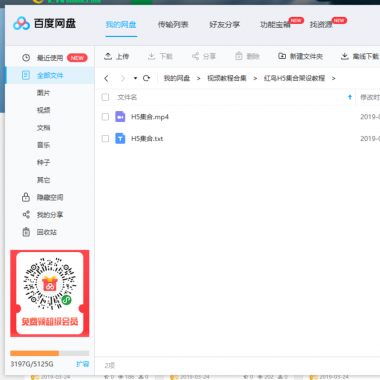Click the clock icon for 最近使用

26,58
